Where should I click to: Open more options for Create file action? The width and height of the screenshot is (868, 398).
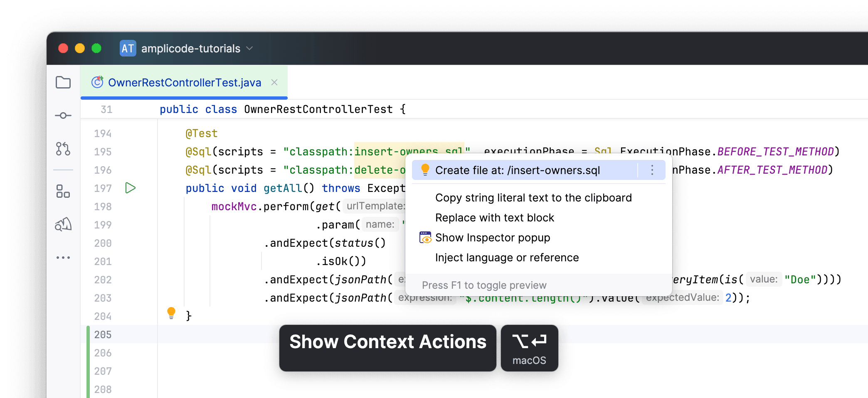point(652,170)
